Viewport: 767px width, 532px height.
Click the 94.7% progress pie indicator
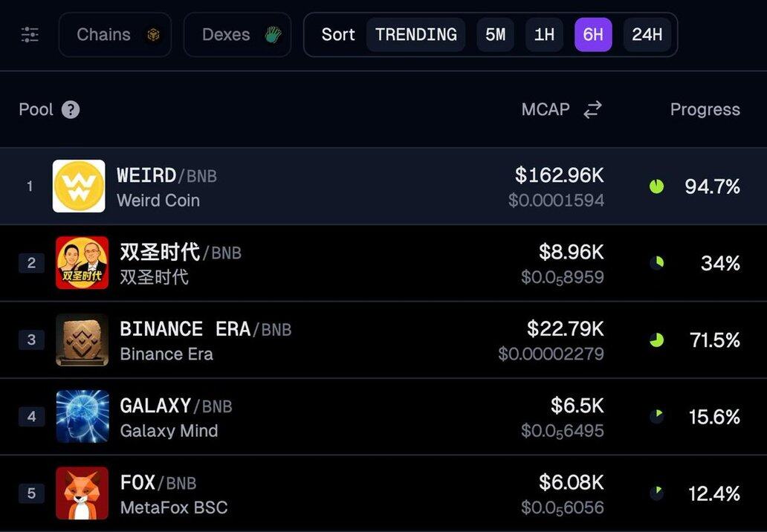tap(656, 186)
